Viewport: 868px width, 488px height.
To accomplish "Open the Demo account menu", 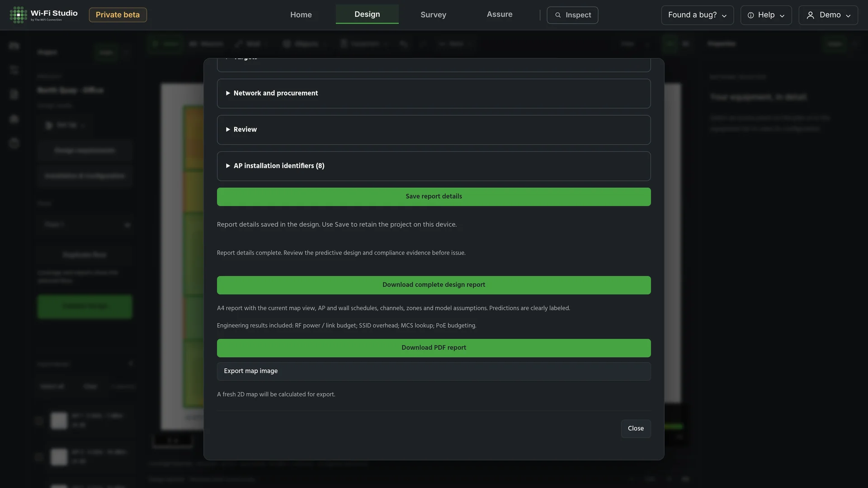I will coord(828,15).
